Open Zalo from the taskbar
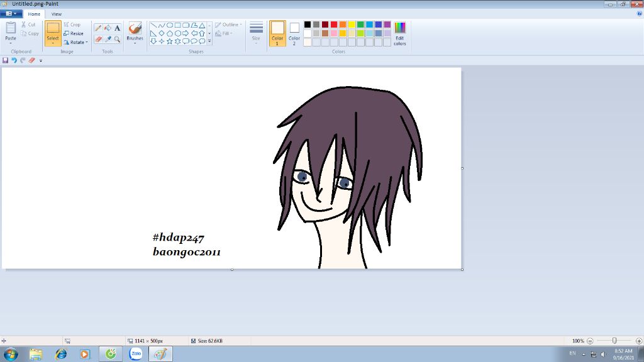 (x=136, y=354)
